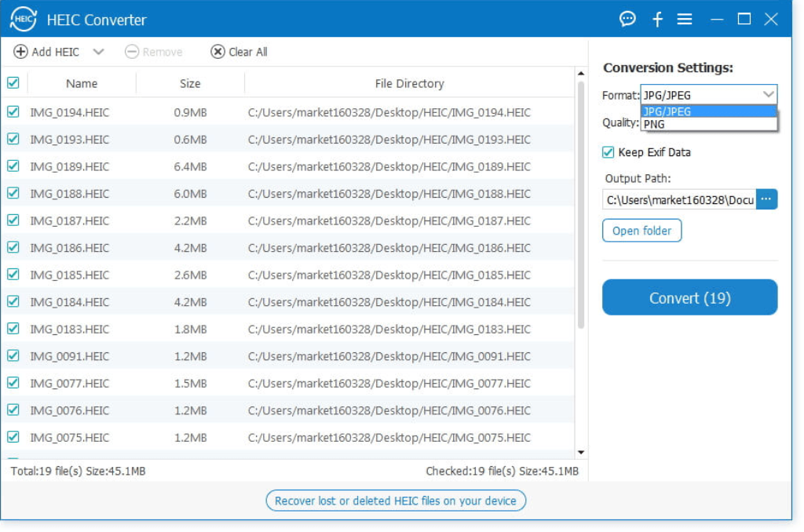Screen dimensions: 804x532
Task: Select the IMG_0189.HEIC file name
Action: (x=70, y=166)
